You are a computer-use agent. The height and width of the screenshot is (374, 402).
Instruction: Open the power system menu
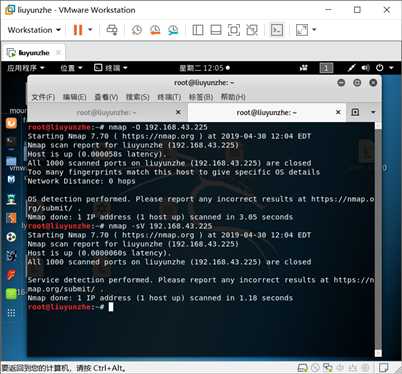[380, 68]
